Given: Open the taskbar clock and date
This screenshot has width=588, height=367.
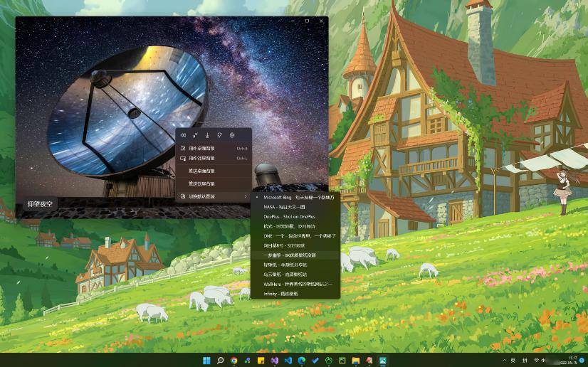Looking at the screenshot, I should pyautogui.click(x=569, y=361).
